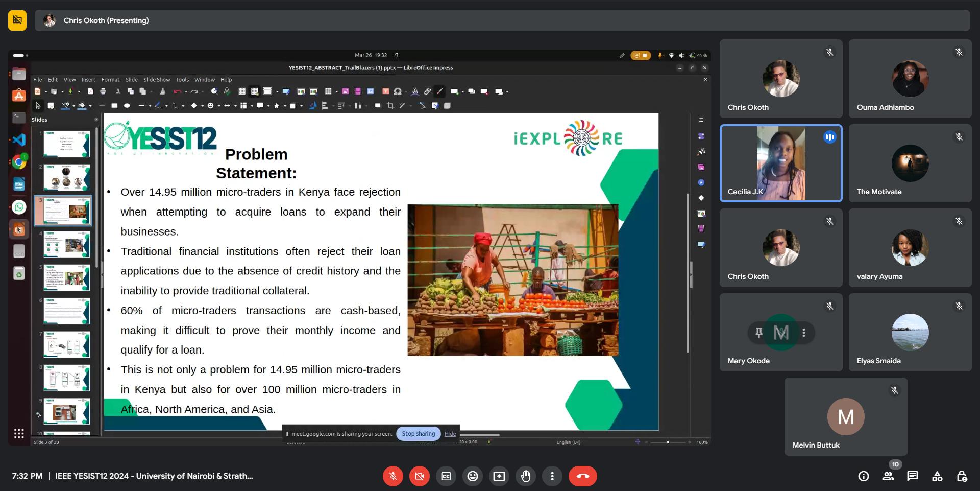The width and height of the screenshot is (980, 491).
Task: Toggle Display Grid in Impress toolbar
Action: coord(242,91)
